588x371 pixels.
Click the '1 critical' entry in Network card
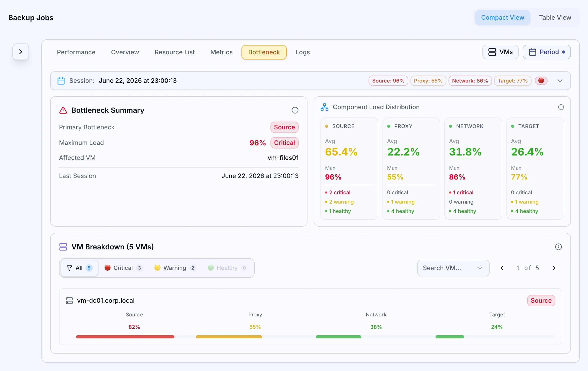(461, 192)
